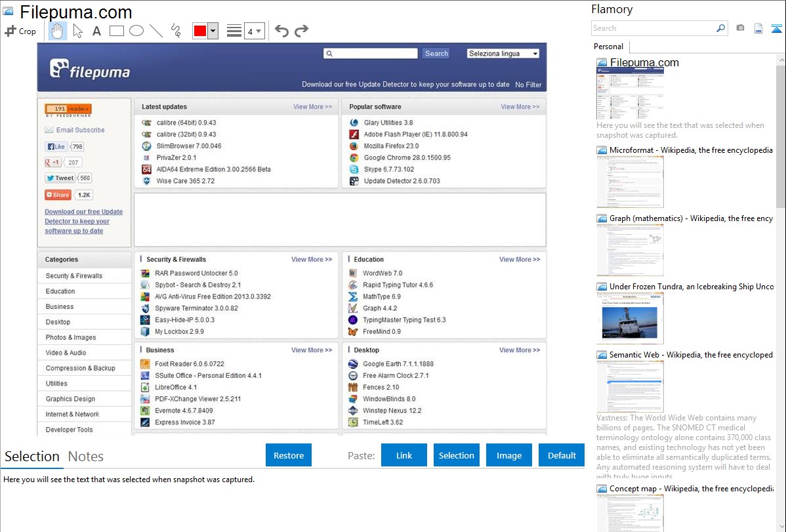The width and height of the screenshot is (786, 532).
Task: Click the Paste Default button
Action: click(562, 455)
